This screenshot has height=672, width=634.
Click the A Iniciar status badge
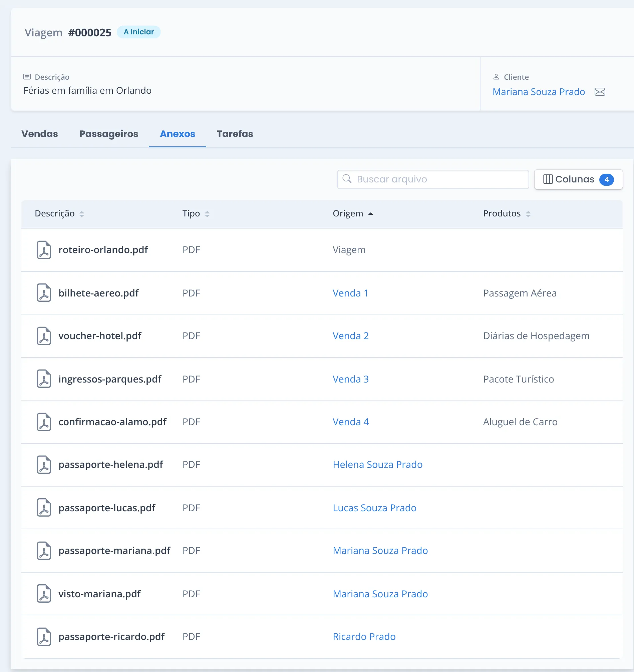(138, 32)
